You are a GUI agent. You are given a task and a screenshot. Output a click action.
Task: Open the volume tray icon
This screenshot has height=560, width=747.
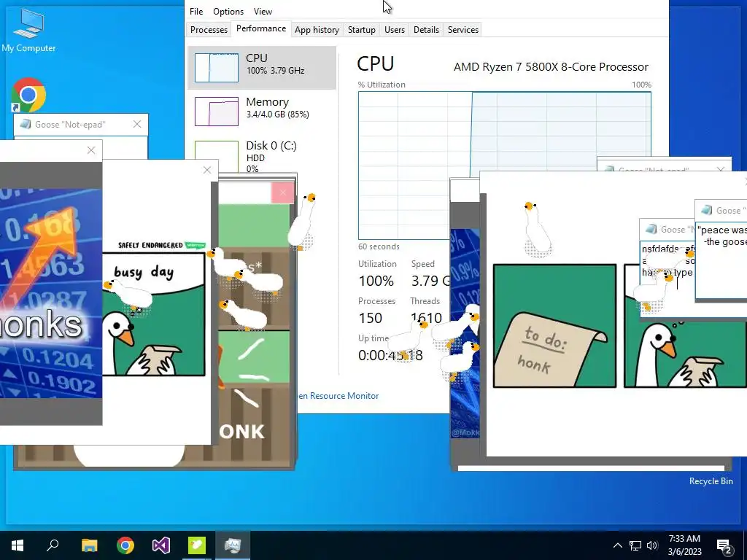point(652,545)
